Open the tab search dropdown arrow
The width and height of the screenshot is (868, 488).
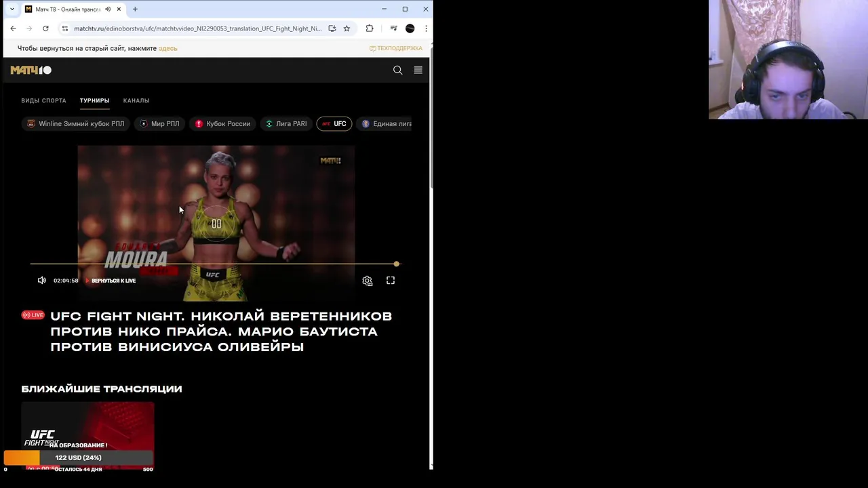[12, 9]
